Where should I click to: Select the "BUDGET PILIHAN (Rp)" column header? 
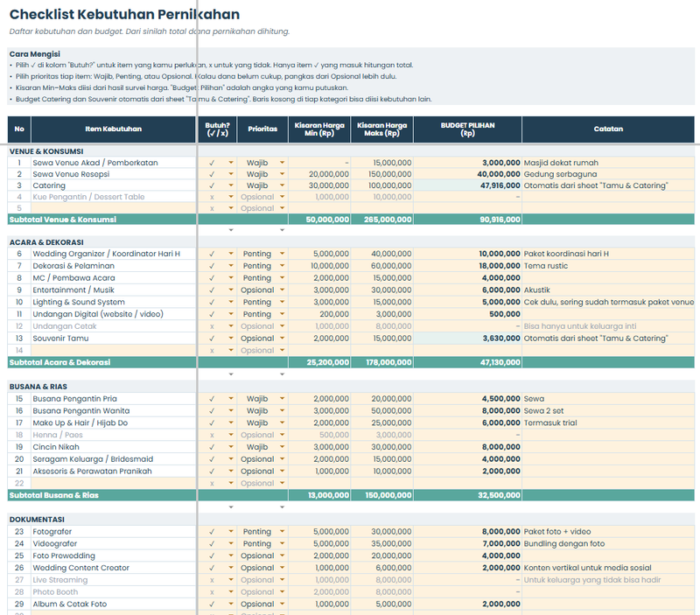[467, 129]
